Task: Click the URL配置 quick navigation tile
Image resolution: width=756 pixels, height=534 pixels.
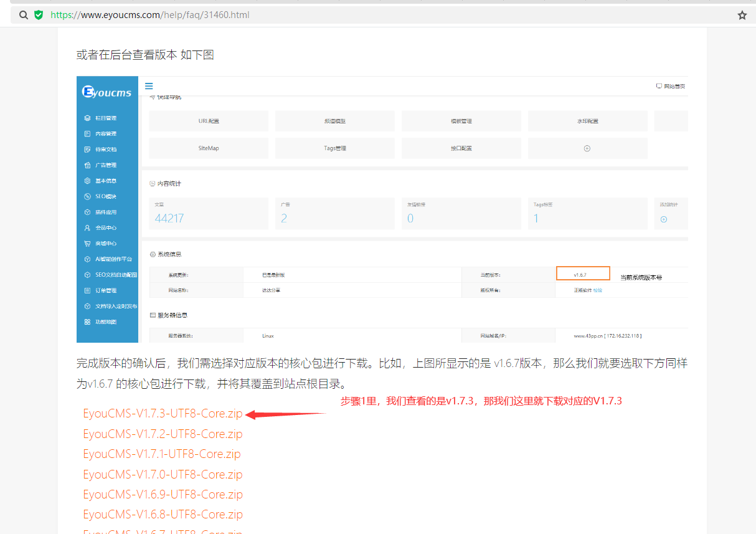Action: (x=209, y=121)
